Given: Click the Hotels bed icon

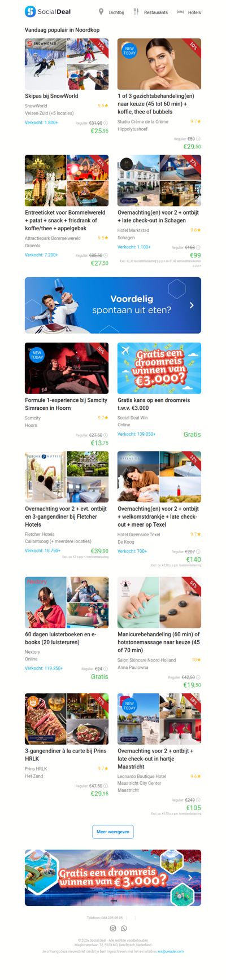Looking at the screenshot, I should 180,12.
